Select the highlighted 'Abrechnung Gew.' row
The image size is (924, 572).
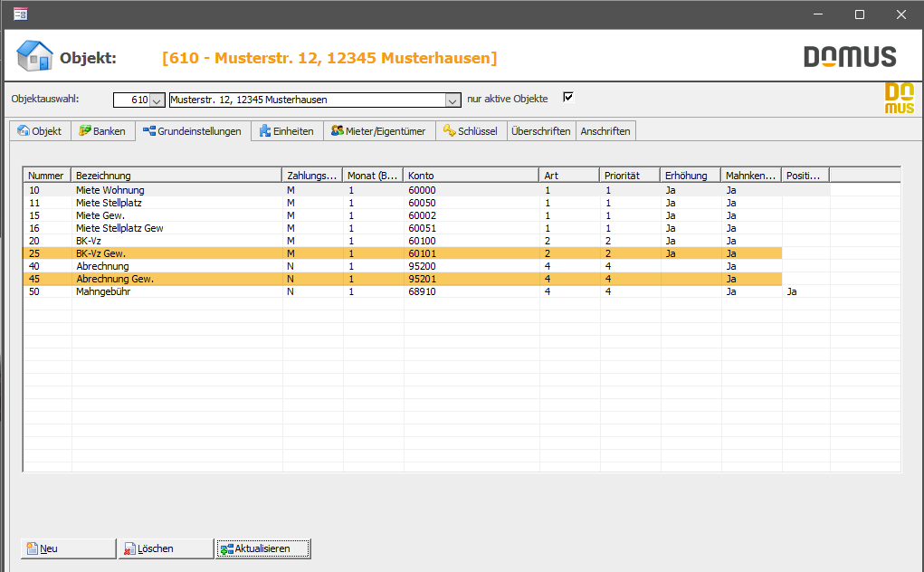coord(403,279)
